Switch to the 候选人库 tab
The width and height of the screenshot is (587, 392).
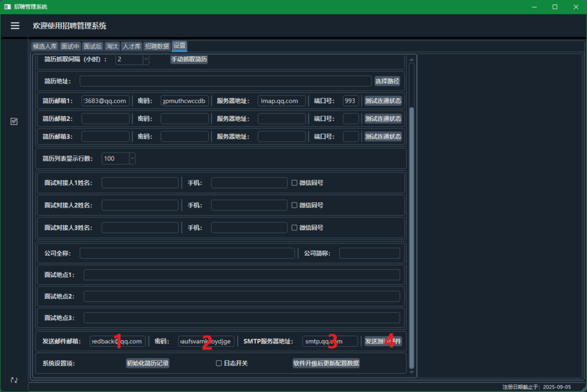(x=45, y=46)
